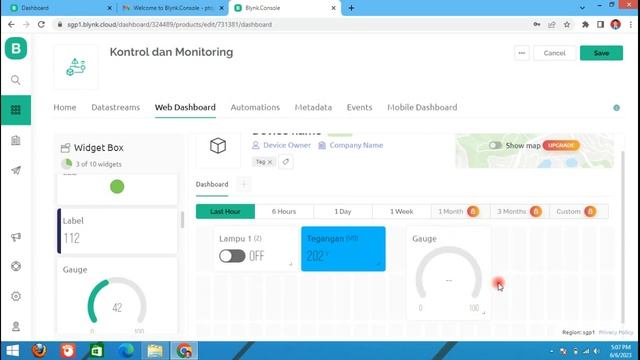Click the lock icon on 3 Months

pyautogui.click(x=536, y=211)
